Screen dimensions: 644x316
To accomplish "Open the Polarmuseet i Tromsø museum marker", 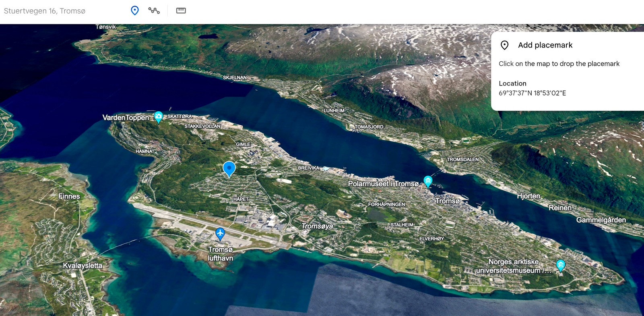I will point(428,181).
